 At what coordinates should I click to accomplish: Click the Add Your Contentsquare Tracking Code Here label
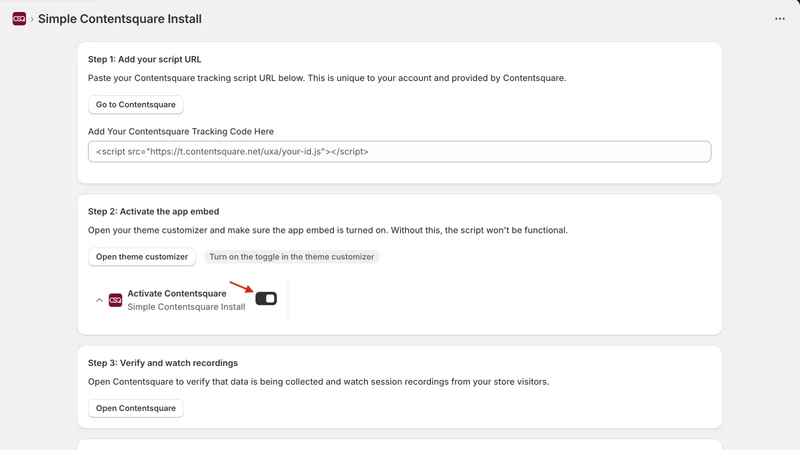181,132
